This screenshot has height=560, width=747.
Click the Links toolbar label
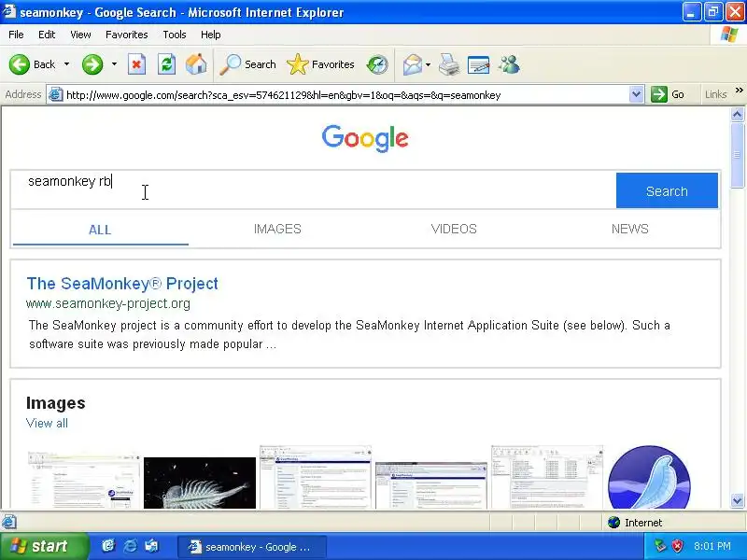click(x=716, y=94)
